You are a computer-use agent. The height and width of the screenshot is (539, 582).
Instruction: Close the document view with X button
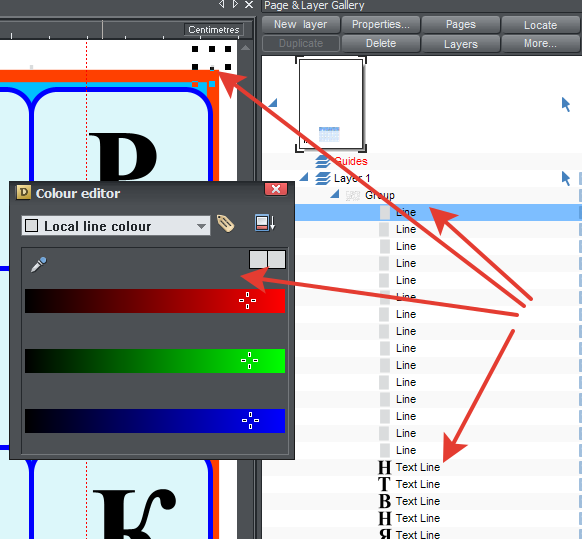coord(249,5)
